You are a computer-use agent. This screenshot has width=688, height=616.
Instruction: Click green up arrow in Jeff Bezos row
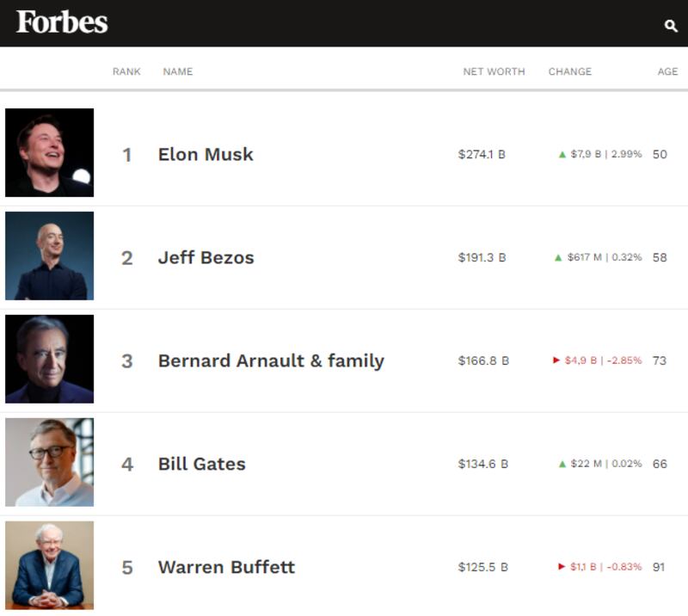click(559, 257)
